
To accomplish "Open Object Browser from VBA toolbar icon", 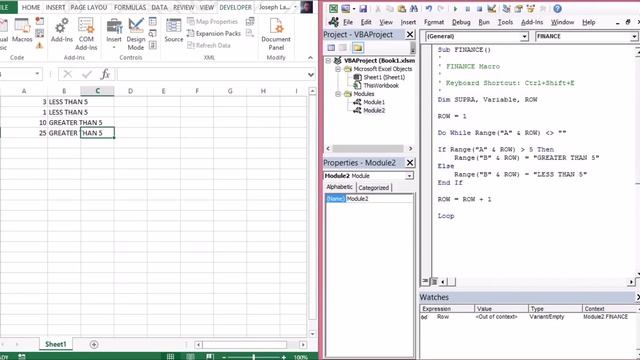I will pos(531,8).
